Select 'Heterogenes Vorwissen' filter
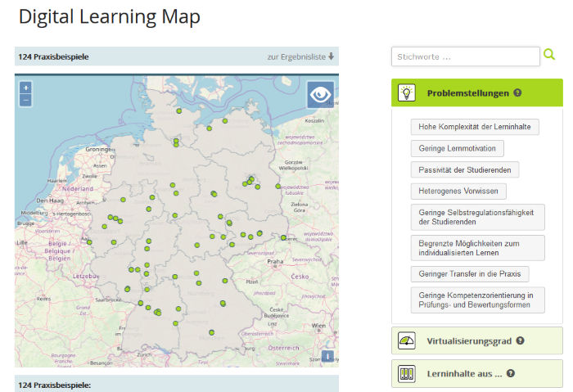Image resolution: width=573 pixels, height=392 pixels. coord(458,191)
